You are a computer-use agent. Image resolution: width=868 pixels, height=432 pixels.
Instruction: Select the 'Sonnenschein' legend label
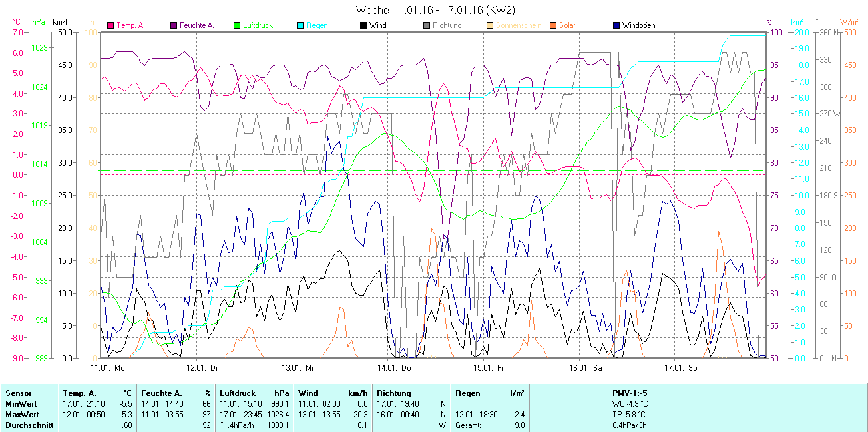519,25
